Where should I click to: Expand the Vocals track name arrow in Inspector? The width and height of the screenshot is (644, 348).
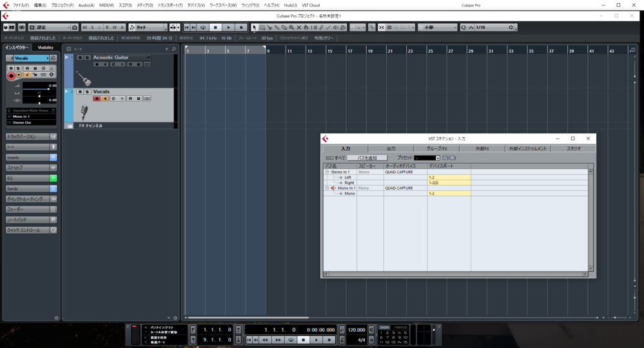tap(48, 58)
